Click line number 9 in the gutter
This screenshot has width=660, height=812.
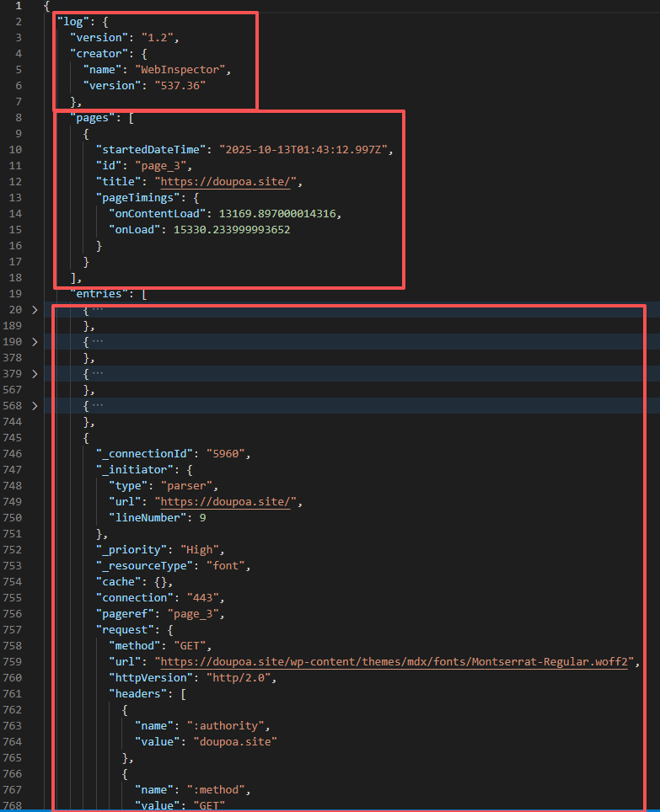click(x=19, y=134)
